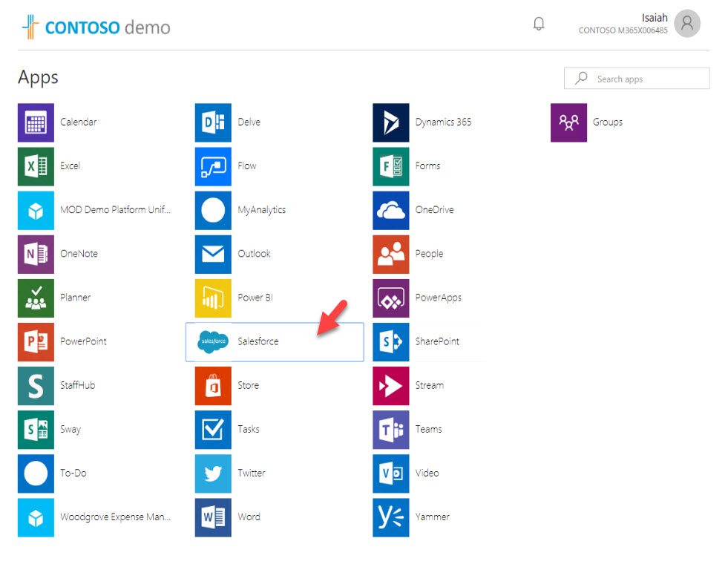Click the Twitter bird icon
The height and width of the screenshot is (564, 728).
point(213,473)
